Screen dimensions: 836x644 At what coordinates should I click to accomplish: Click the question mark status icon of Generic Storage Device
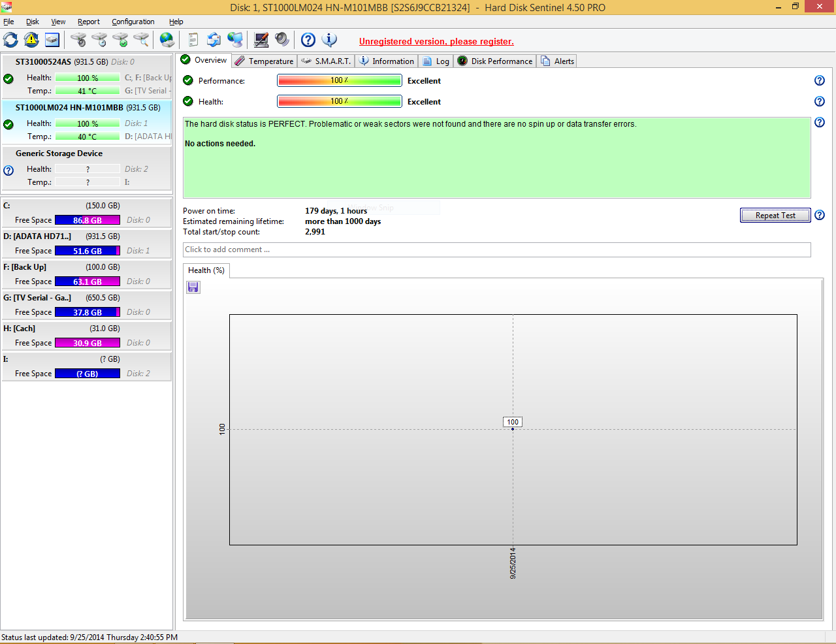[x=8, y=170]
